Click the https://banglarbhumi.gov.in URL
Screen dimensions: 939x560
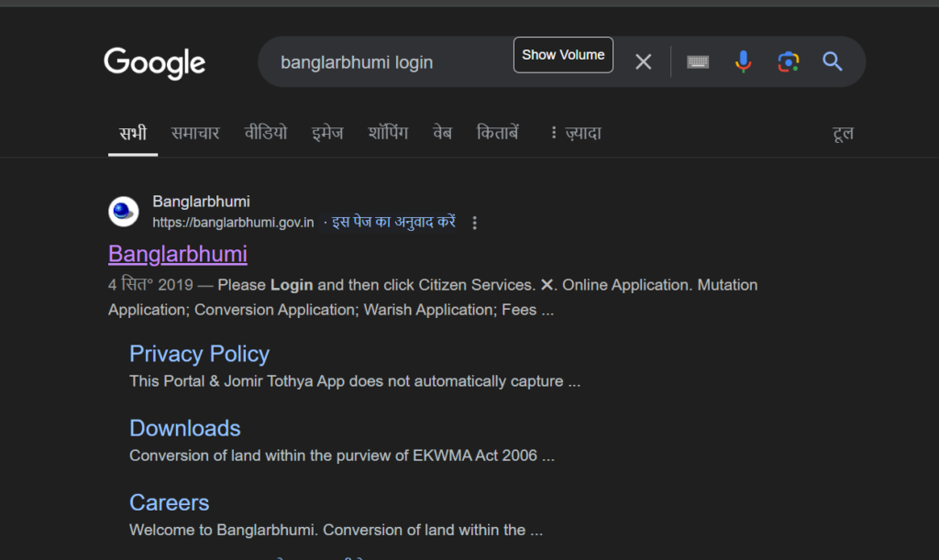233,223
